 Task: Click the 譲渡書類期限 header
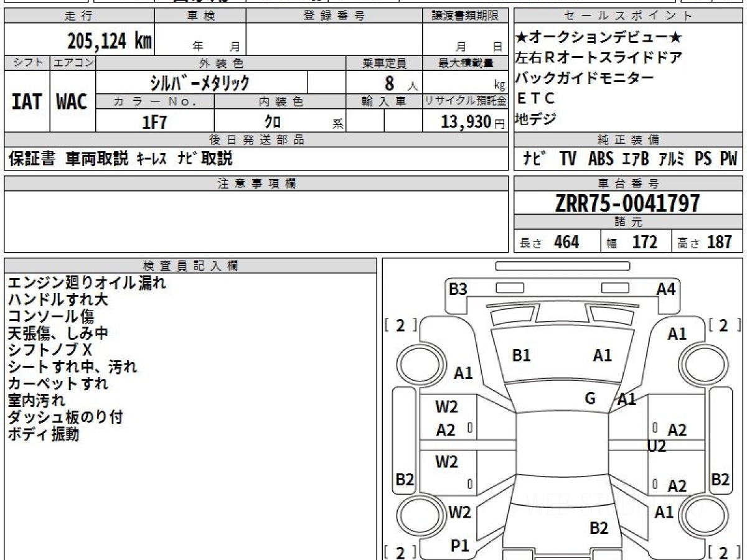click(465, 16)
